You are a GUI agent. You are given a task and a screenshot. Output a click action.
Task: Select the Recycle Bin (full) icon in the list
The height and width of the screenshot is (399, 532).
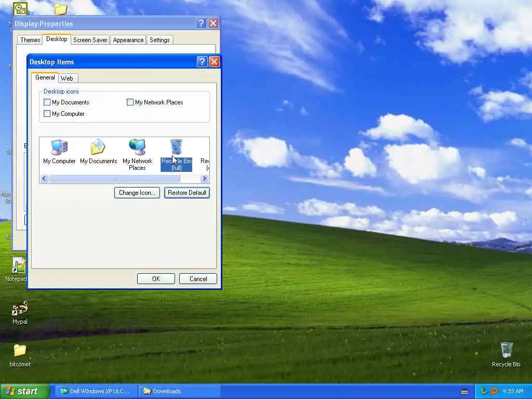tap(177, 155)
